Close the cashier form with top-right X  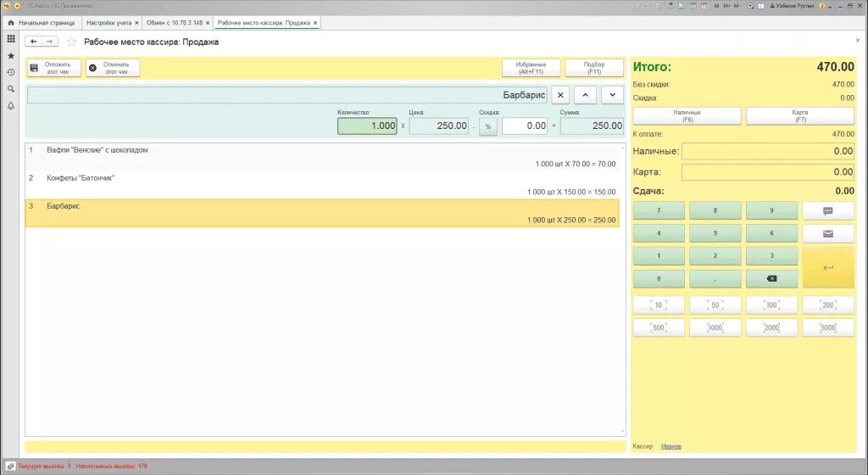coord(858,40)
